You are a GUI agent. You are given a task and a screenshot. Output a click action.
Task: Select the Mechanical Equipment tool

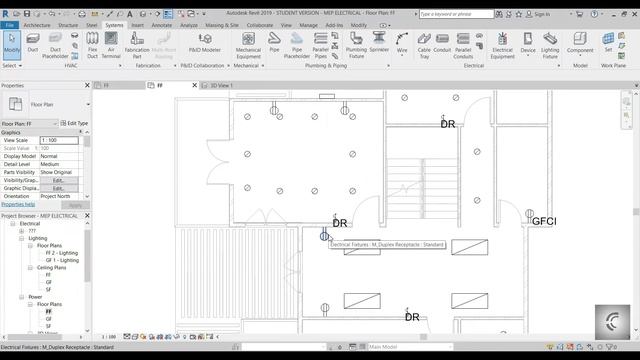[248, 45]
